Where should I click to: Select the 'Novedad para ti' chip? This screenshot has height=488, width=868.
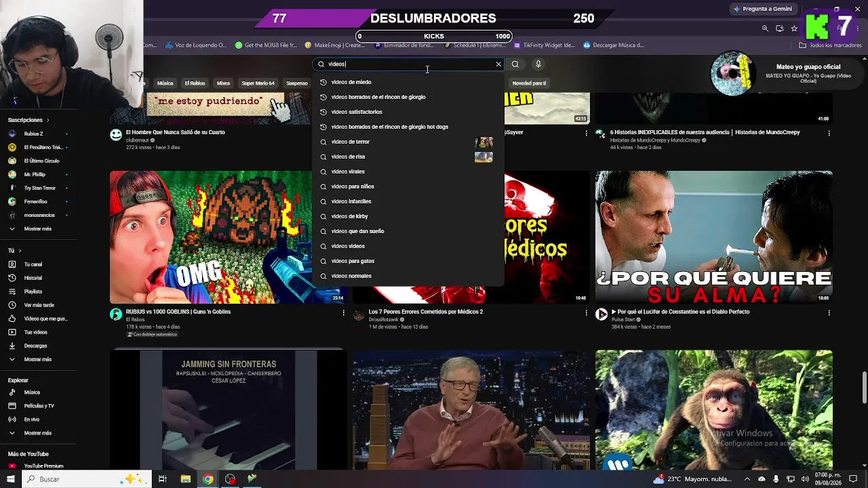(529, 83)
